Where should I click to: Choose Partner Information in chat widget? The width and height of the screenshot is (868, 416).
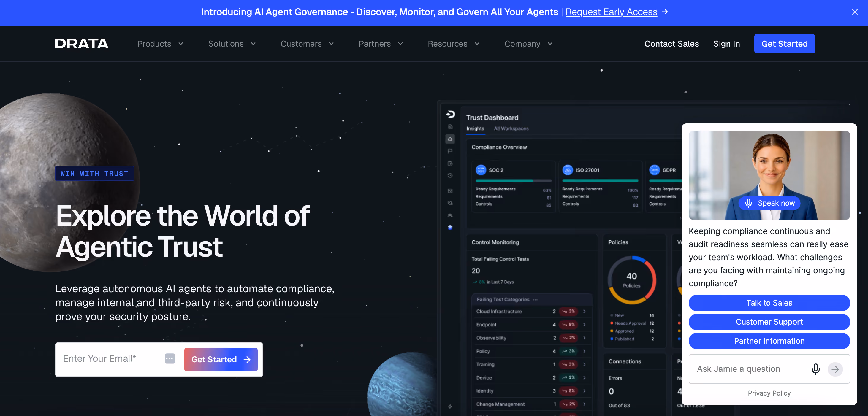769,341
